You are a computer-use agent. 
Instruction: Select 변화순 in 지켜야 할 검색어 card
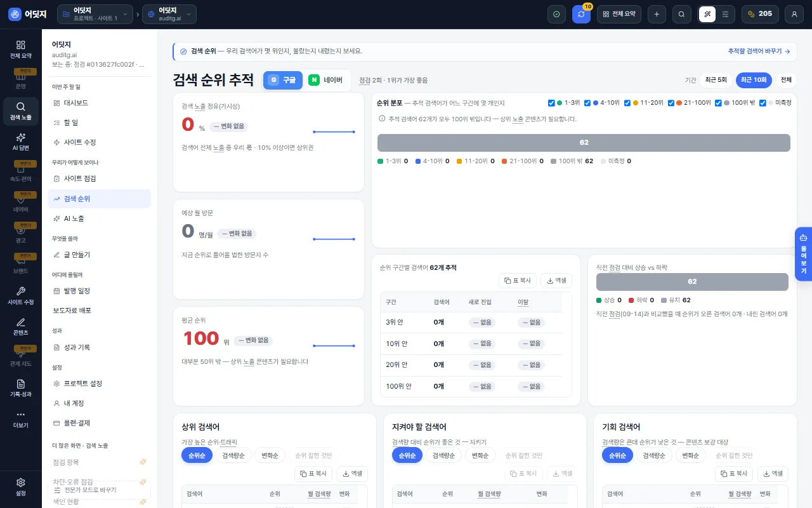(x=480, y=455)
